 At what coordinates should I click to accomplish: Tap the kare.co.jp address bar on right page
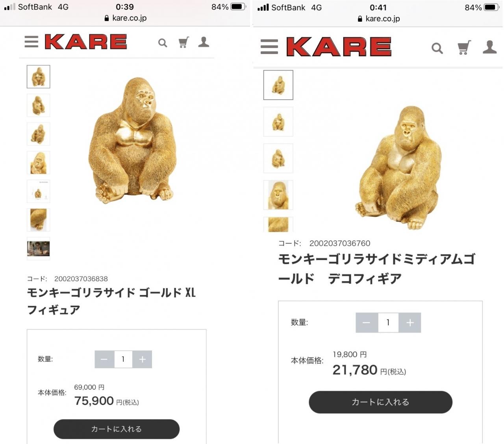pos(378,19)
